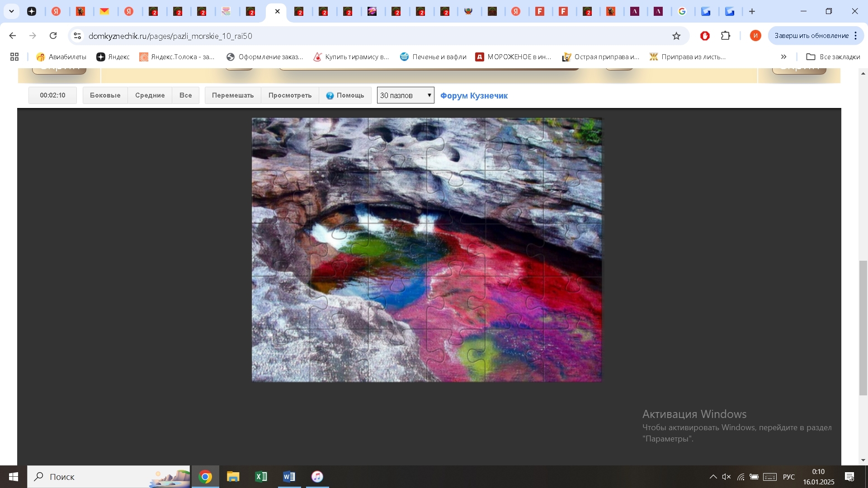Click the 'Завершить обновление' button
868x488 pixels.
(811, 36)
